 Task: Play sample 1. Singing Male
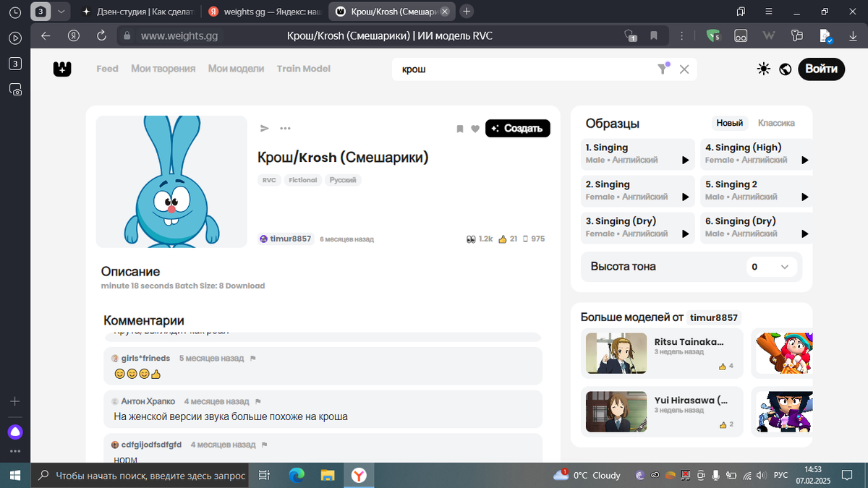(685, 160)
